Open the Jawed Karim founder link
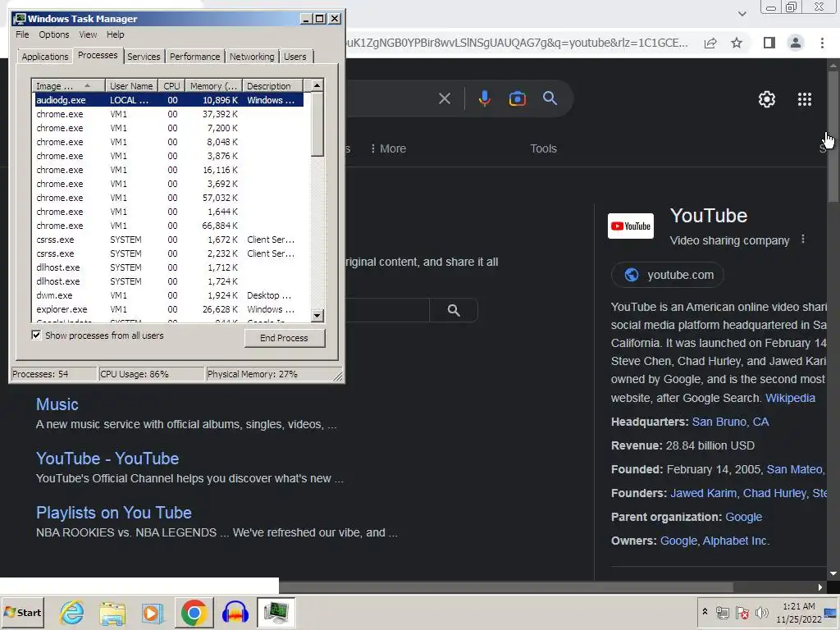The width and height of the screenshot is (840, 630). tap(703, 493)
